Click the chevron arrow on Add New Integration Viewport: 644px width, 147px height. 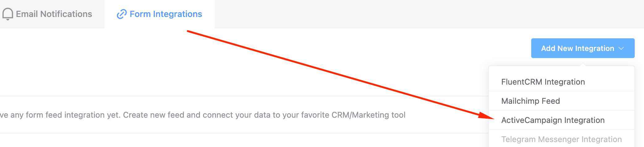pos(621,48)
